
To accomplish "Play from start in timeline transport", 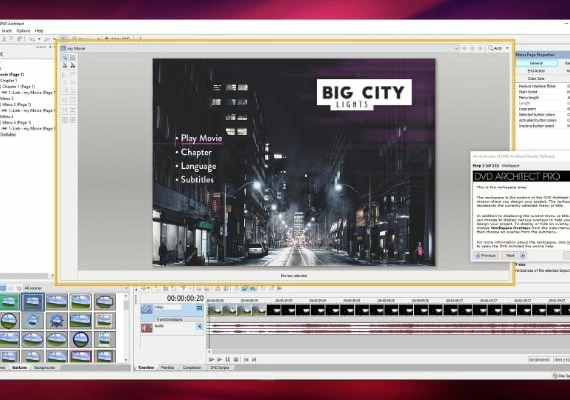I will (212, 360).
